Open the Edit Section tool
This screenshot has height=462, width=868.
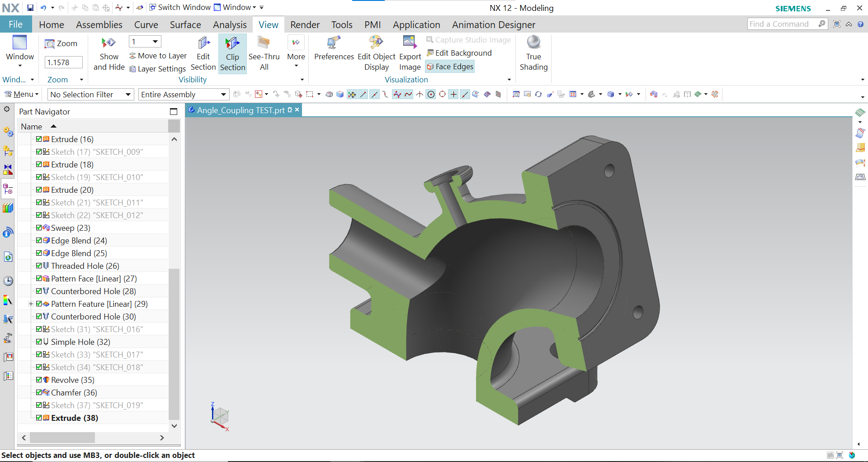pyautogui.click(x=203, y=53)
